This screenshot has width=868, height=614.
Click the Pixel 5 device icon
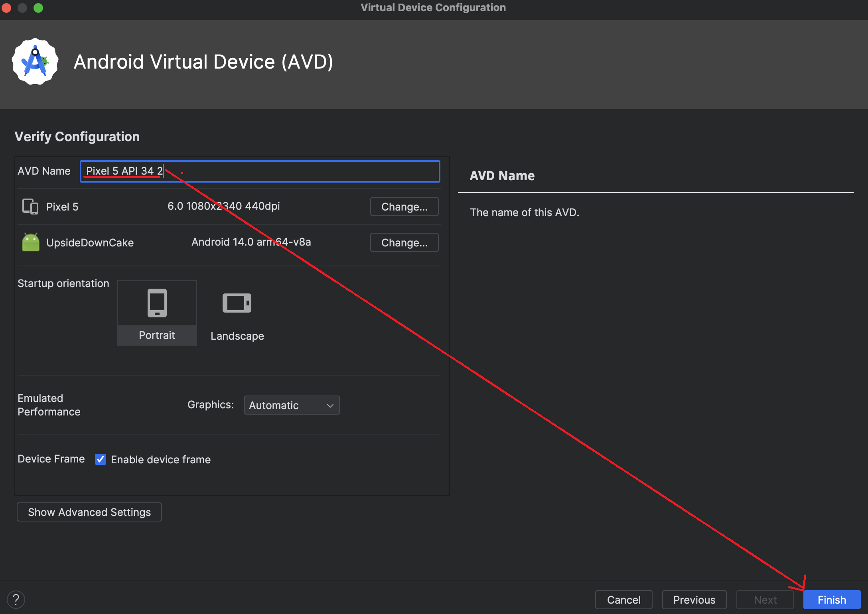(30, 207)
